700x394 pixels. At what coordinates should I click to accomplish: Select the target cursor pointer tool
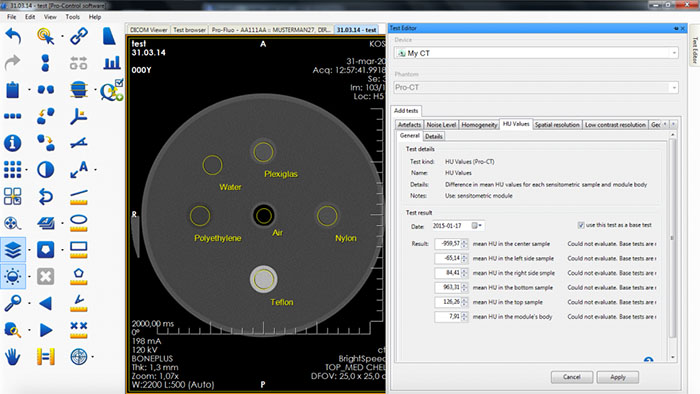click(46, 36)
